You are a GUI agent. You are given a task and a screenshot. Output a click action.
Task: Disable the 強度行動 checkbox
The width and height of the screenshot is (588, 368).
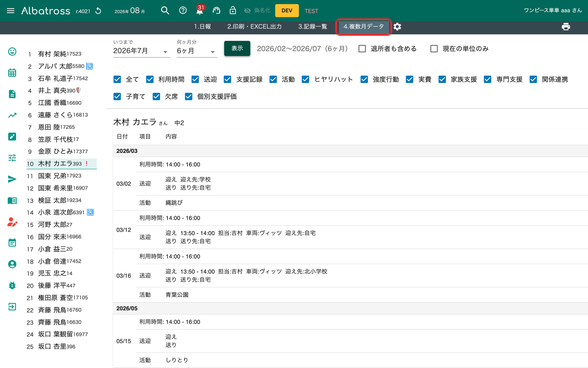[x=364, y=79]
